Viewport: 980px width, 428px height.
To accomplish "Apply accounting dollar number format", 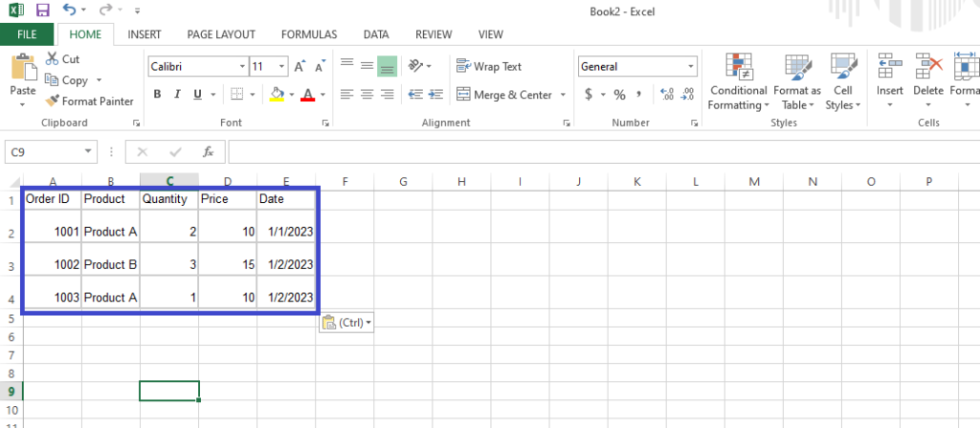I will [589, 95].
